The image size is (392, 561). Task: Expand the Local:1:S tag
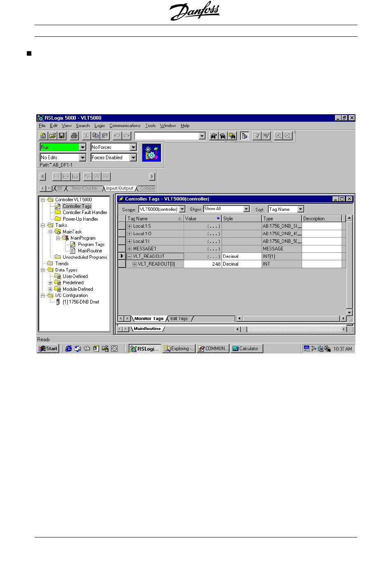130,226
